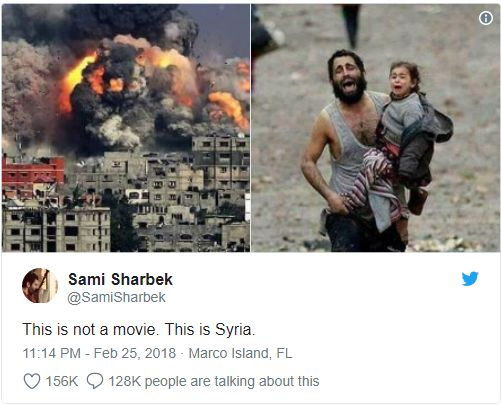Click the words 'This is Syria.'
The height and width of the screenshot is (406, 501).
click(x=210, y=329)
